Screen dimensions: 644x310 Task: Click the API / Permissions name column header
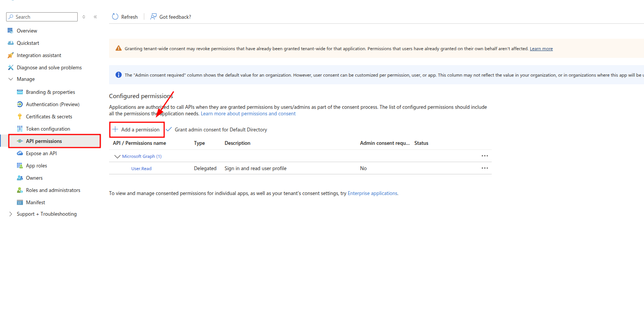(x=139, y=143)
